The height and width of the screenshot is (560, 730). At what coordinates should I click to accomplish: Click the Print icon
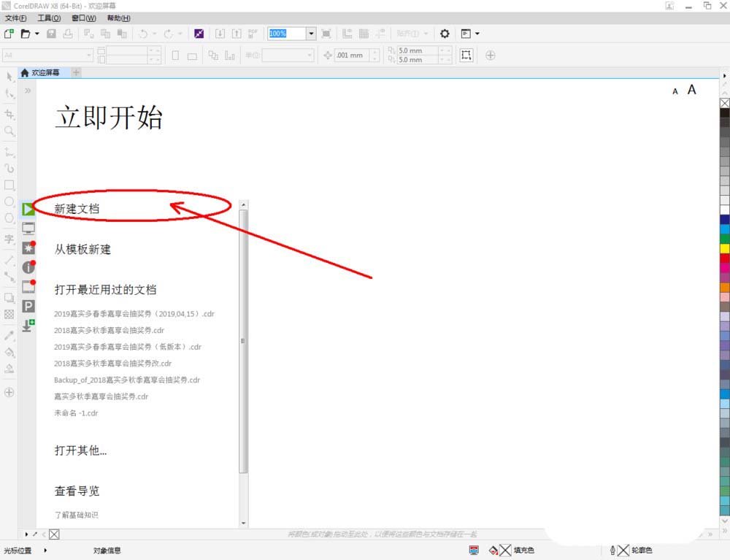pos(68,34)
